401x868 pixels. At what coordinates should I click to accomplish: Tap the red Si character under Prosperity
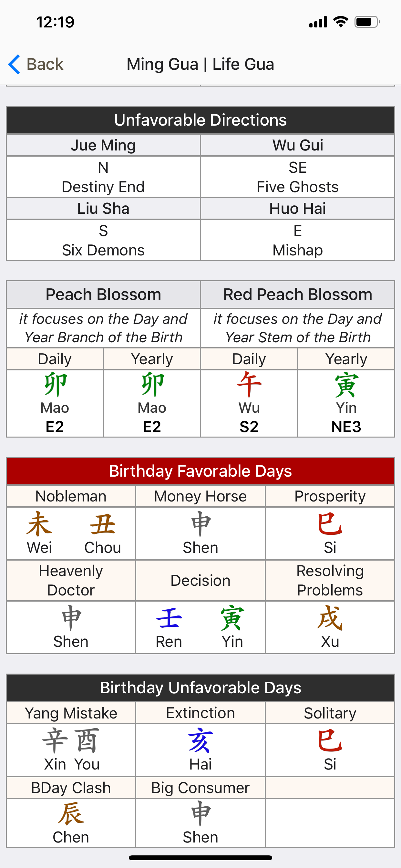pos(330,524)
